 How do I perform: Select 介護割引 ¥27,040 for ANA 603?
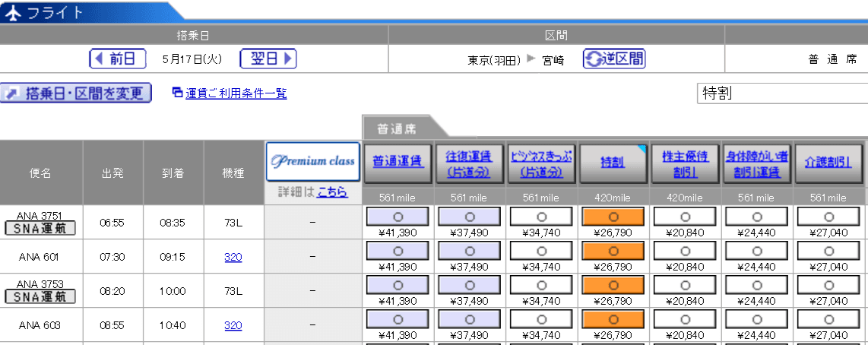tap(828, 320)
